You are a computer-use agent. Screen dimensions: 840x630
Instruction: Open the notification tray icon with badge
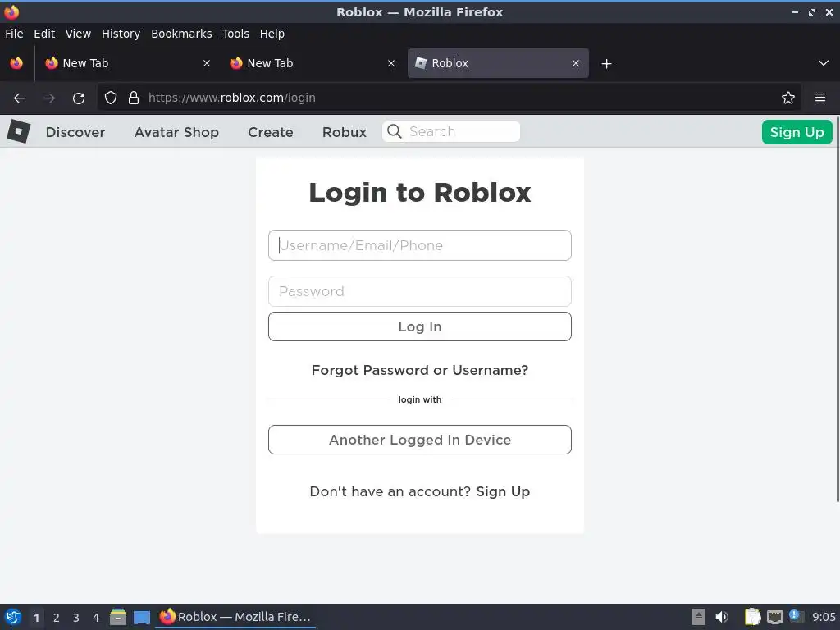pos(795,617)
